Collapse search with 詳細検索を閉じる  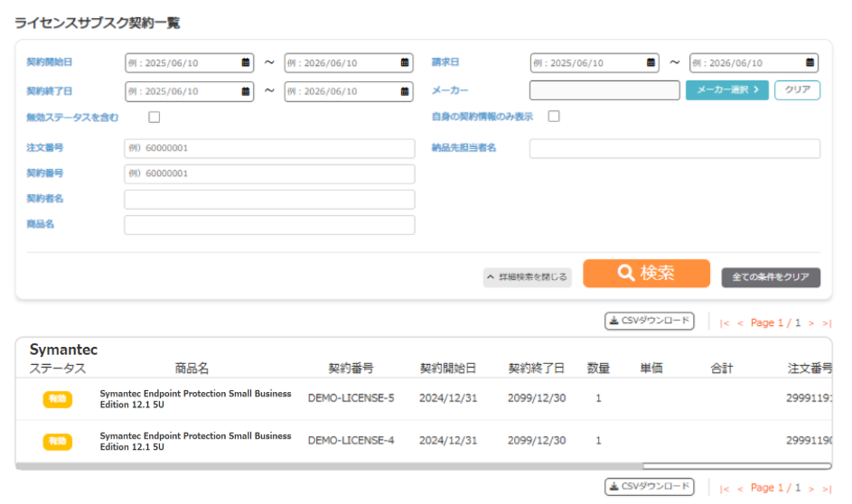click(527, 277)
